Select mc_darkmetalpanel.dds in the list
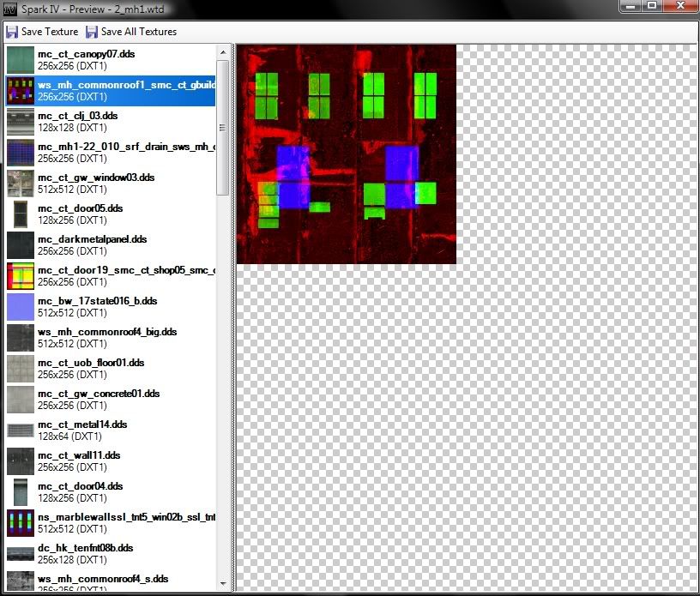This screenshot has height=596, width=700. click(92, 245)
